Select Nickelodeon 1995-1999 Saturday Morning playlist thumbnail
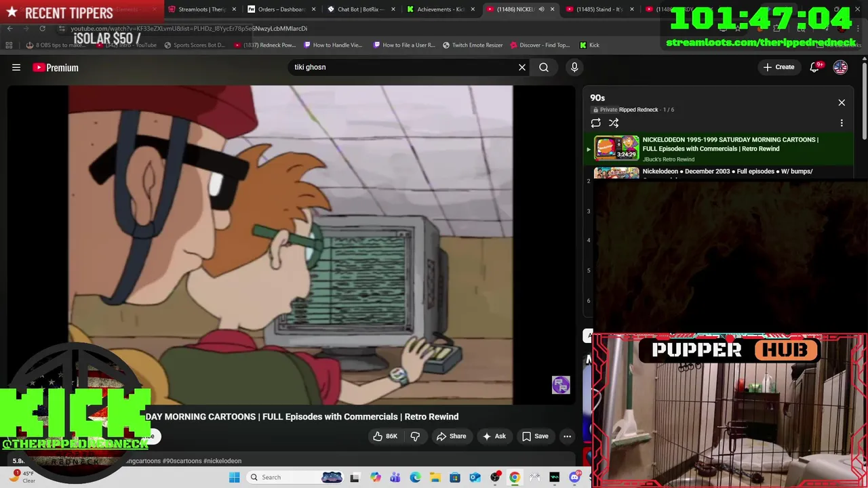Screen dimensions: 868x488 pyautogui.click(x=616, y=148)
